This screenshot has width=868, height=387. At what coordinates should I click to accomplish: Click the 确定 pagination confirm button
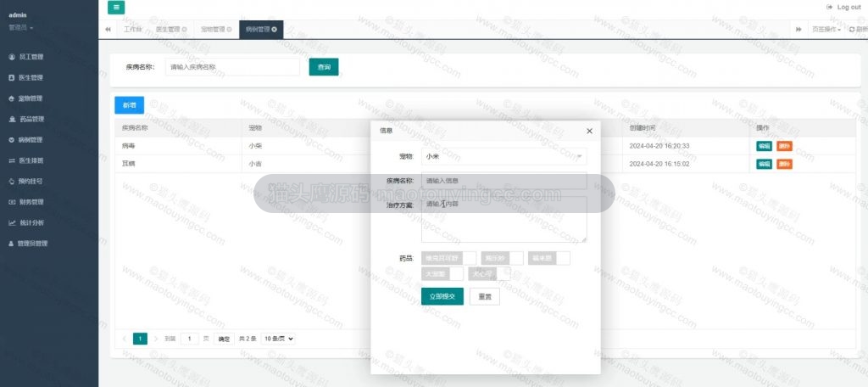[224, 339]
